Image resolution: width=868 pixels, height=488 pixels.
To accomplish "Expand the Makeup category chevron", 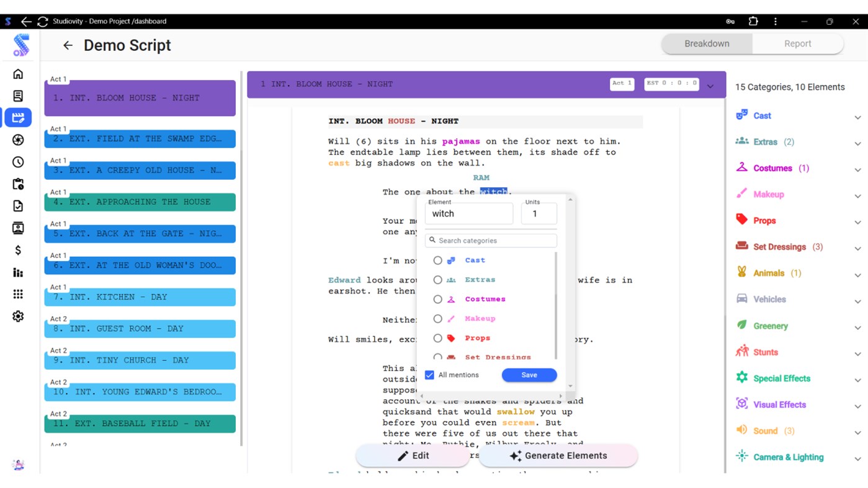I will pyautogui.click(x=857, y=196).
